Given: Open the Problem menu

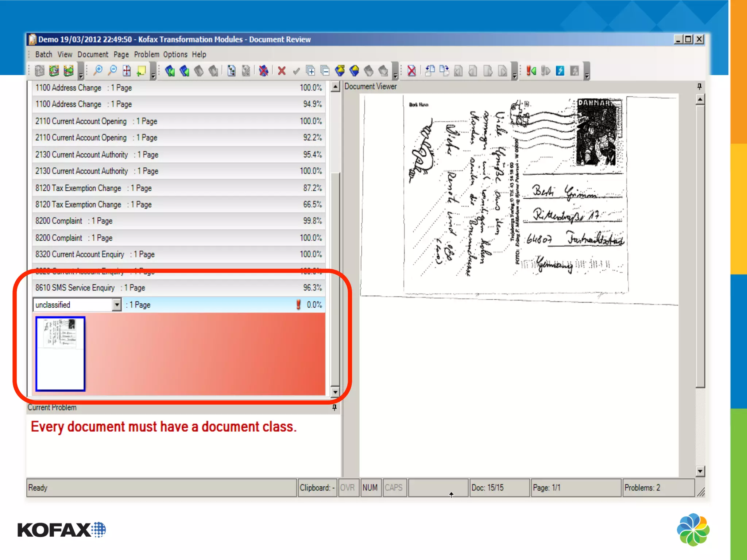Looking at the screenshot, I should tap(146, 54).
